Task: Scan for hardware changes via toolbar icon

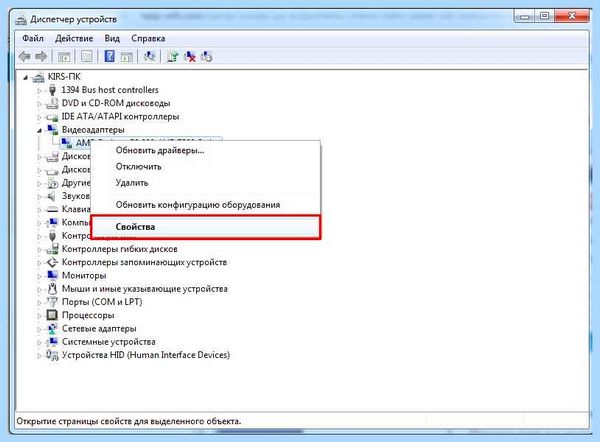Action: pyautogui.click(x=150, y=57)
